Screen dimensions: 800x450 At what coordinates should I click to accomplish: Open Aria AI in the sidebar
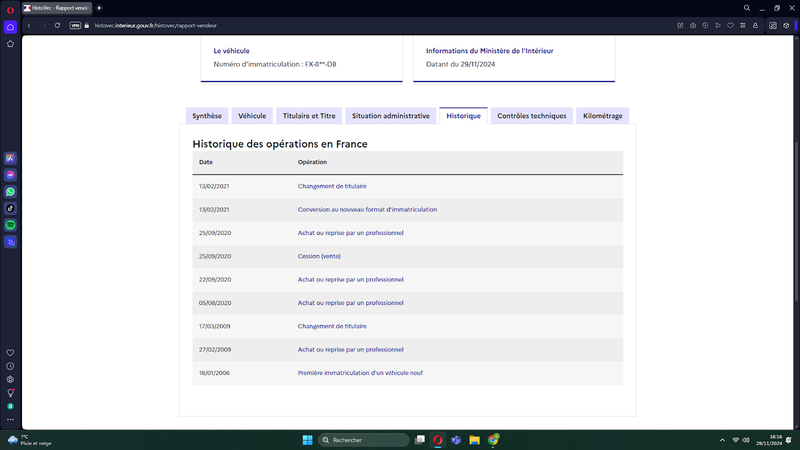click(x=10, y=158)
